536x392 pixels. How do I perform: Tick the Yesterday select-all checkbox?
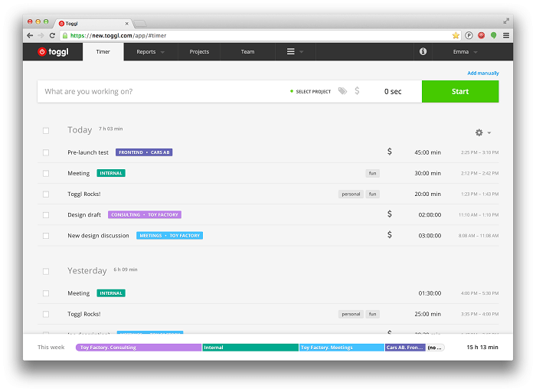46,271
